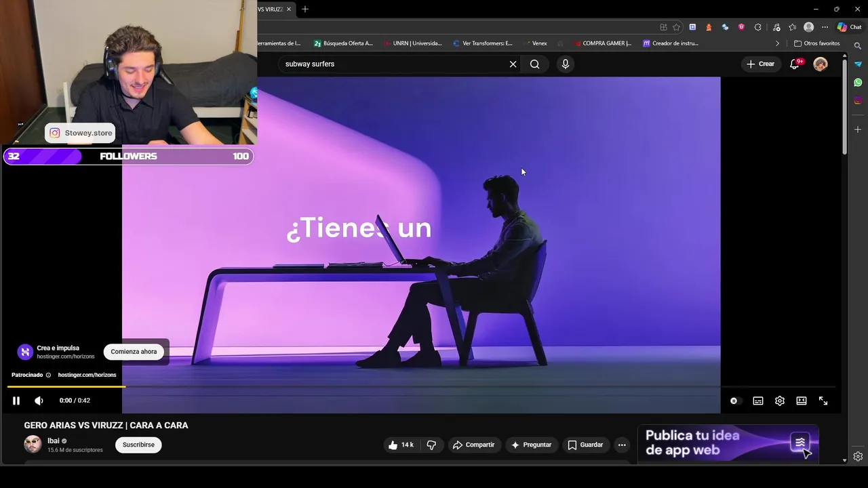Screen dimensions: 868x488
Task: Open 'Búsqueda Oferta A...' bookmark
Action: (x=343, y=43)
